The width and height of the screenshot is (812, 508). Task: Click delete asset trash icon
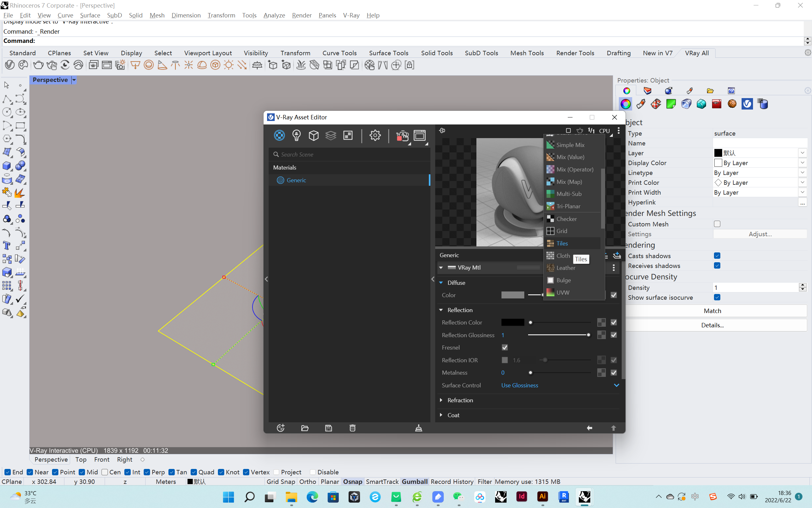tap(352, 428)
